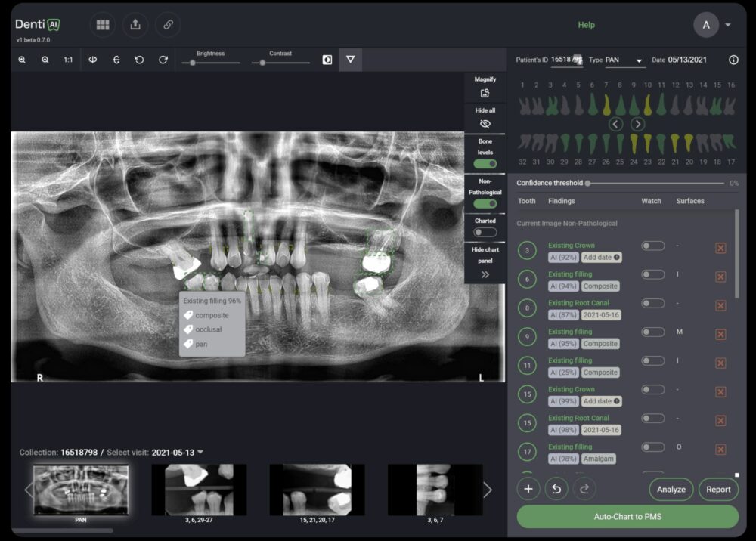This screenshot has height=541, width=756.
Task: Open the grid apps launcher icon
Action: pos(103,24)
